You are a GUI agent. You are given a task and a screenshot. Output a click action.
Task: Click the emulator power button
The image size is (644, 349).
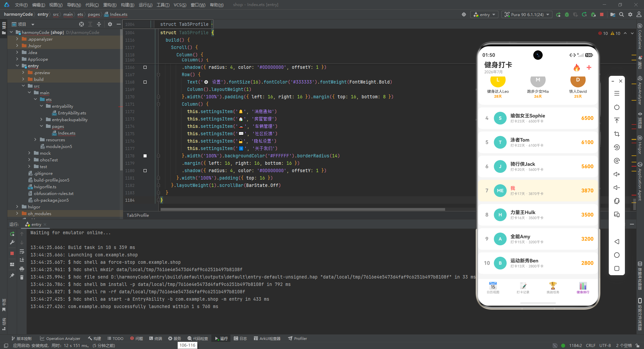click(616, 107)
